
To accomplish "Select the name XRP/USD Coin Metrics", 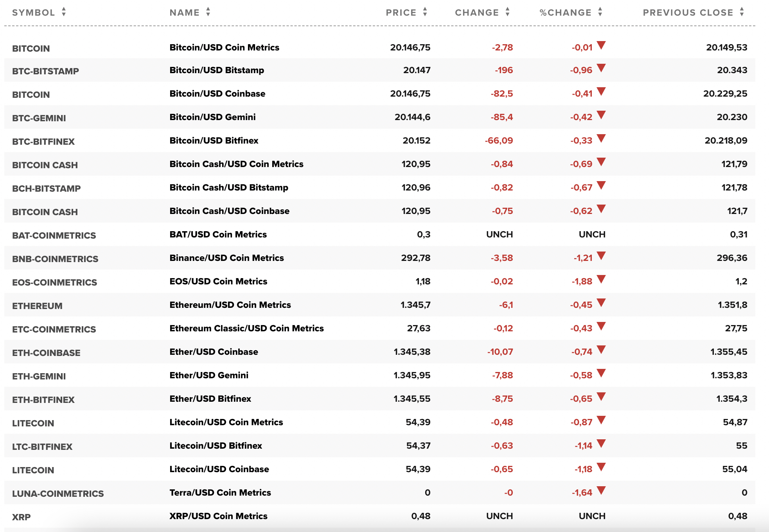I will click(x=219, y=516).
